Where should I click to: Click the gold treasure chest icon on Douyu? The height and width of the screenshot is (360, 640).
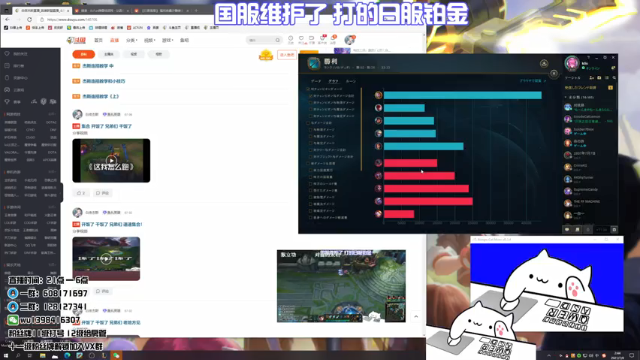pyautogui.click(x=266, y=55)
